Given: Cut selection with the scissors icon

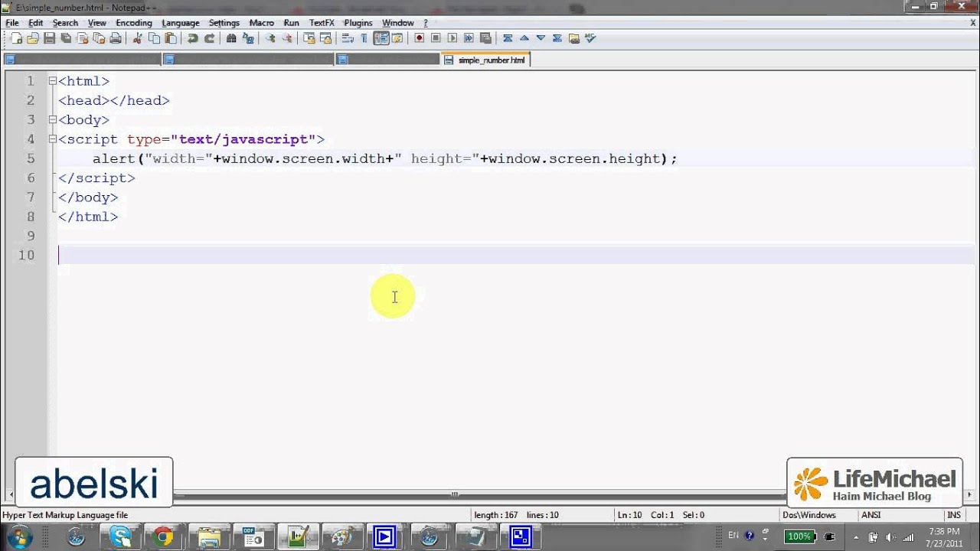Looking at the screenshot, I should click(x=138, y=38).
